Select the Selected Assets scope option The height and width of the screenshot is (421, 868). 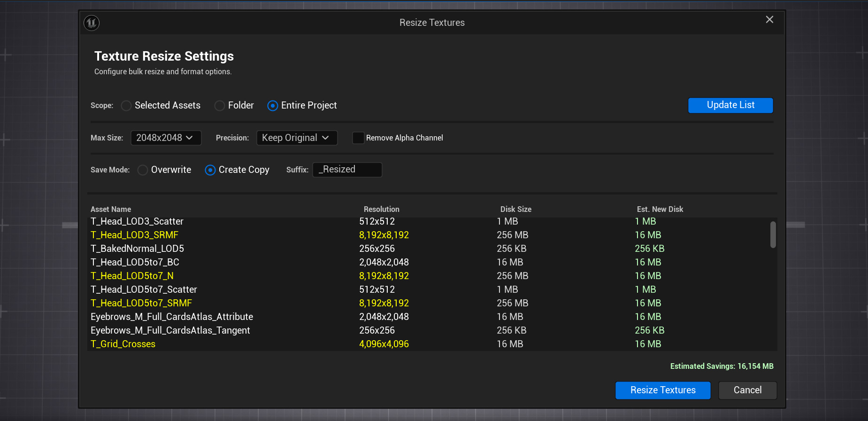click(x=161, y=106)
